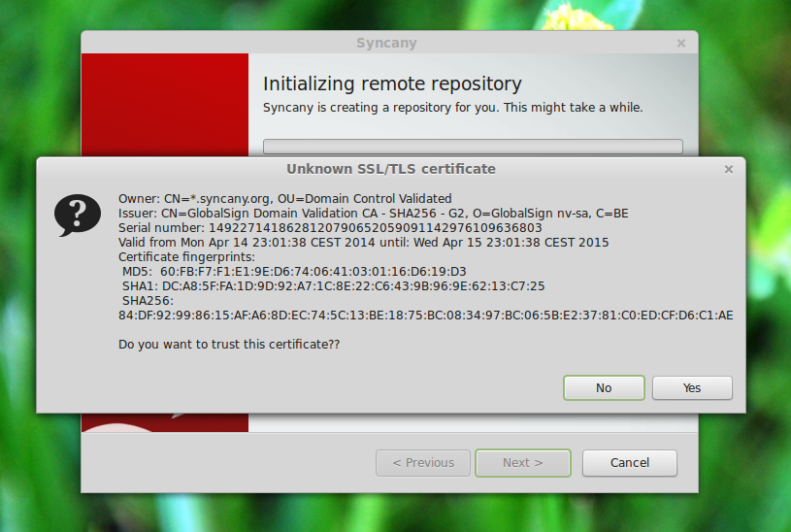Click the SHA256 fingerprint hex string

click(426, 316)
